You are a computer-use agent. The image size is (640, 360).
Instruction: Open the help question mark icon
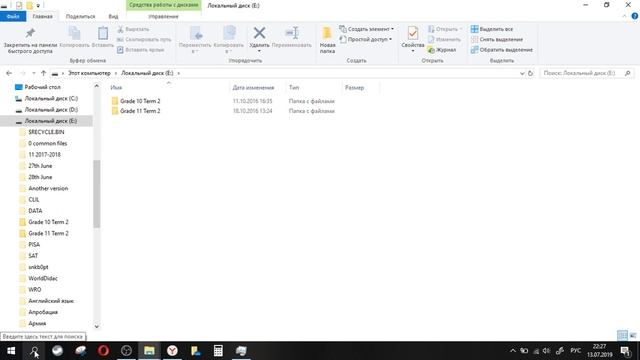(x=635, y=16)
